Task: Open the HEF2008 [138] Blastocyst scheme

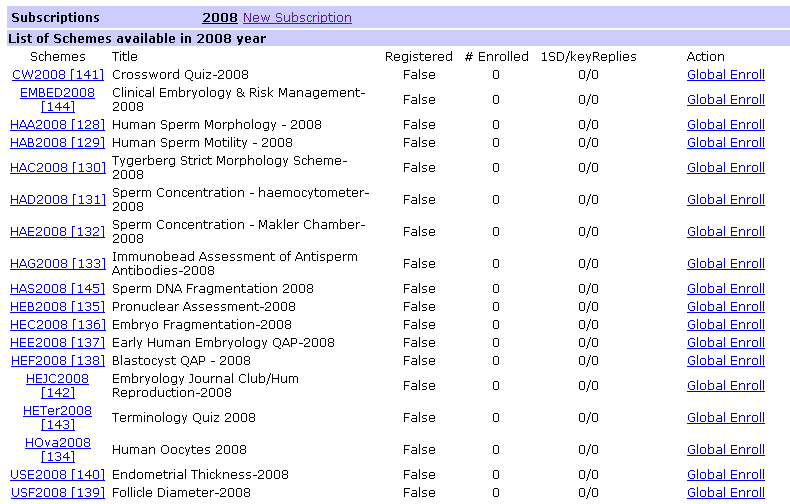Action: pos(57,360)
